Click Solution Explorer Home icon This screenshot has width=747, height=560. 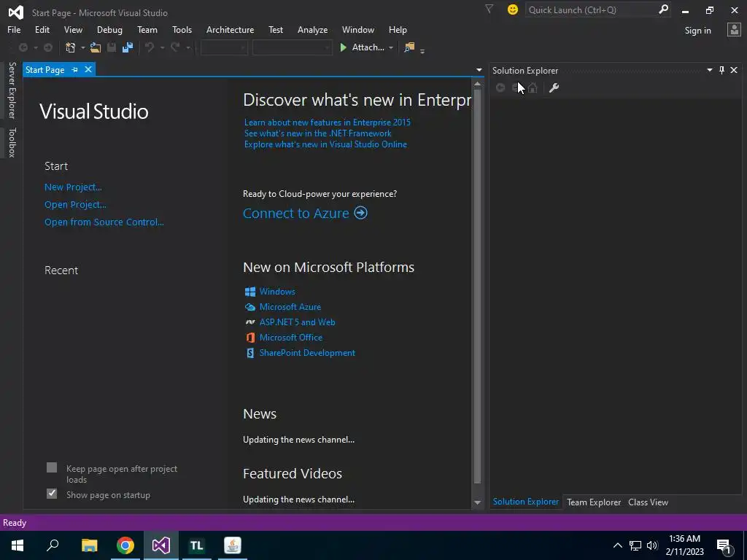[x=533, y=87]
